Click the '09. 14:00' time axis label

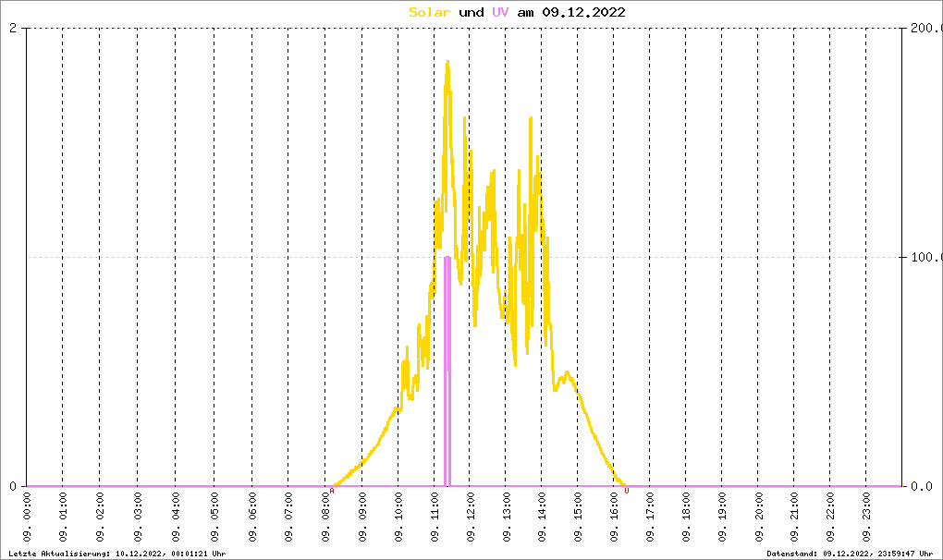(542, 517)
